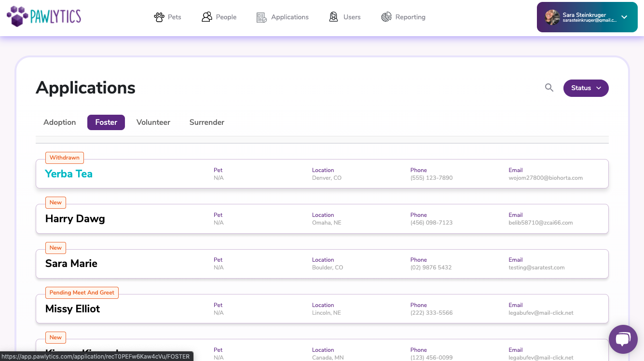Switch to the Volunteer tab

click(153, 122)
